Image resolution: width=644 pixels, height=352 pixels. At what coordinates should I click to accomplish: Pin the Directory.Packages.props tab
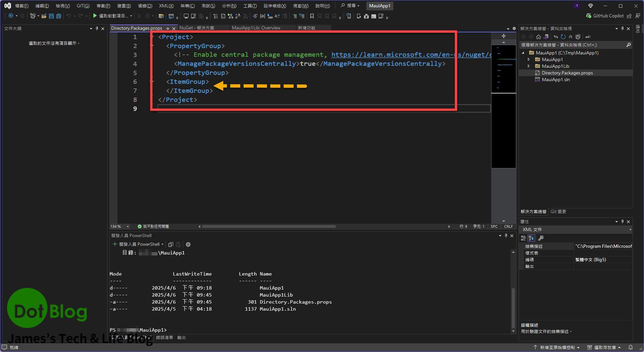[168, 28]
